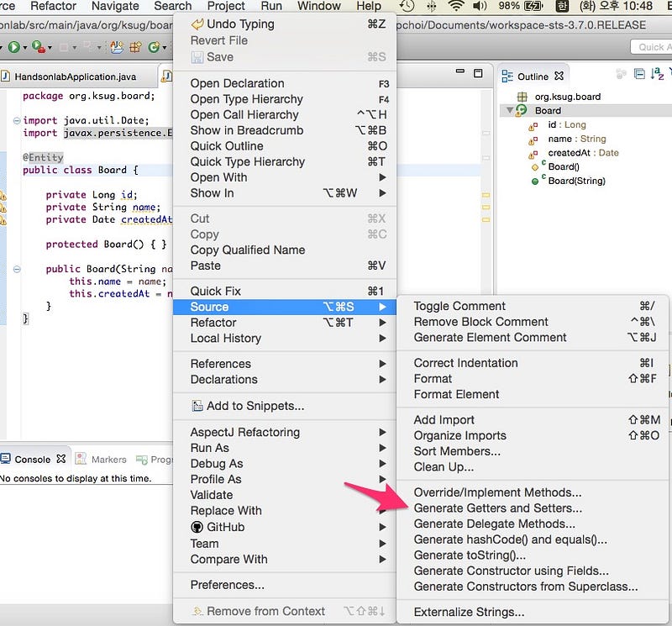Image resolution: width=672 pixels, height=626 pixels.
Task: Close the Console view via its X icon
Action: [x=61, y=459]
